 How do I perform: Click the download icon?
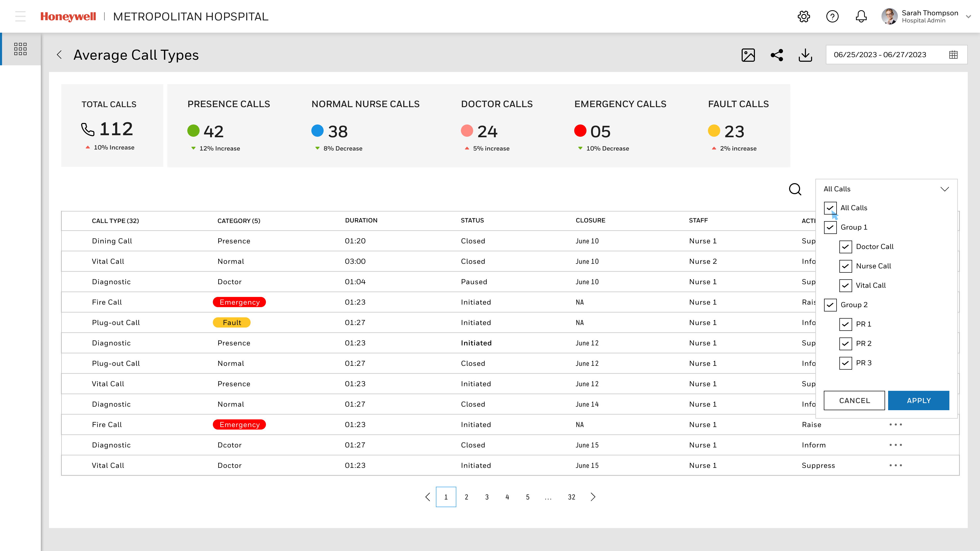pyautogui.click(x=805, y=55)
